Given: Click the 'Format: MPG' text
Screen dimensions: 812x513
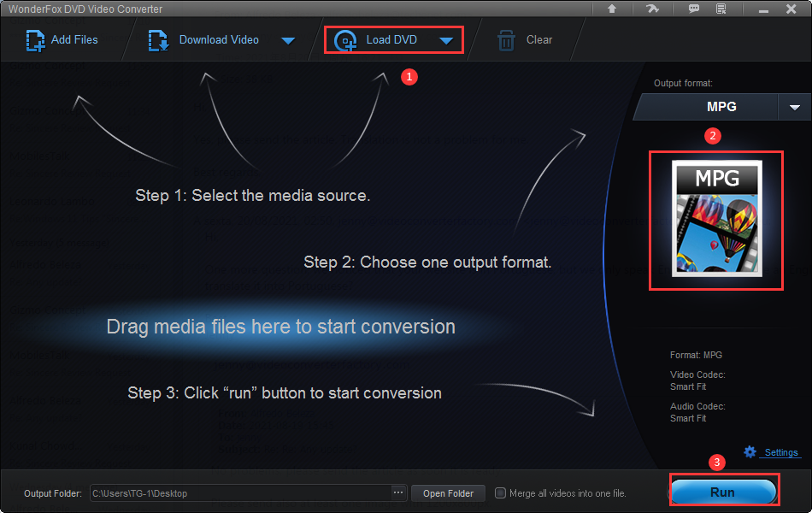Looking at the screenshot, I should tap(696, 355).
